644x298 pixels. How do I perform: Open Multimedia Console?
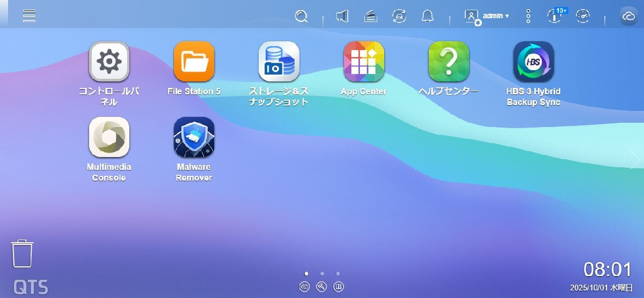pos(109,137)
